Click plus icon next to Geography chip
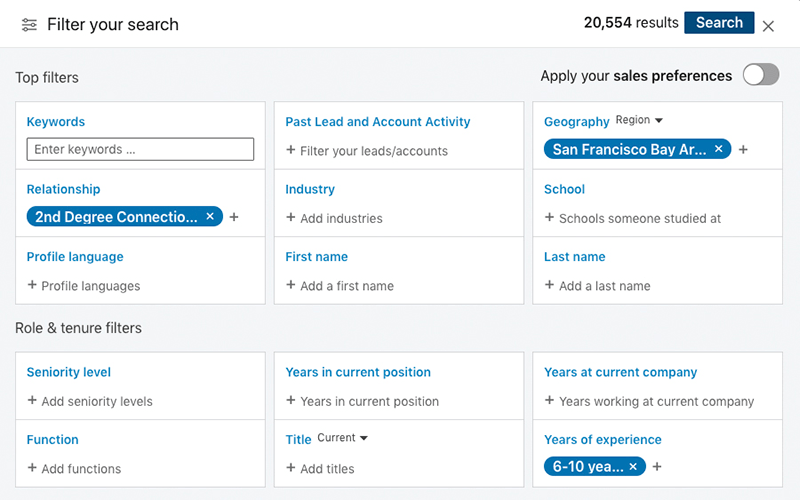The width and height of the screenshot is (800, 500). click(743, 150)
